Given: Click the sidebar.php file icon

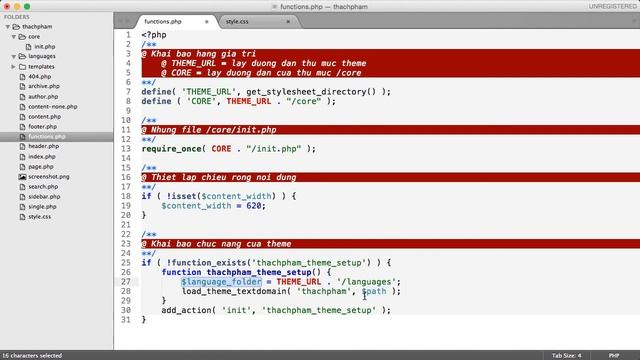Looking at the screenshot, I should coord(22,197).
